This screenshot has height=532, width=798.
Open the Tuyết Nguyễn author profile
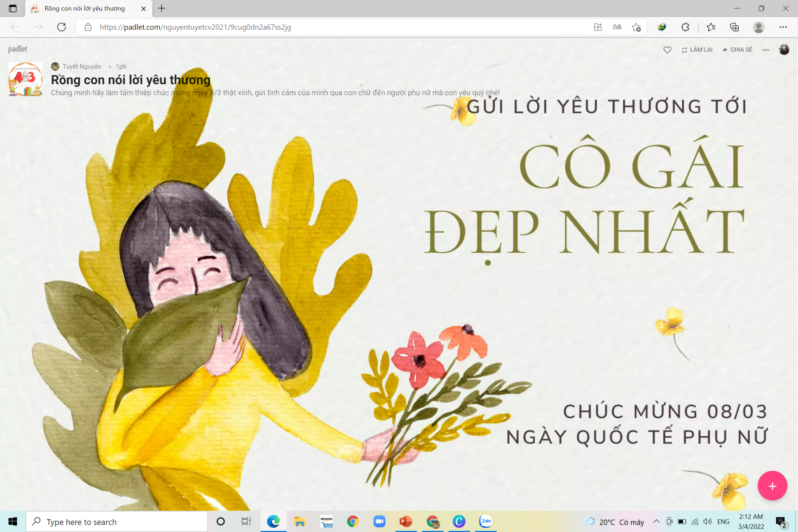click(81, 66)
